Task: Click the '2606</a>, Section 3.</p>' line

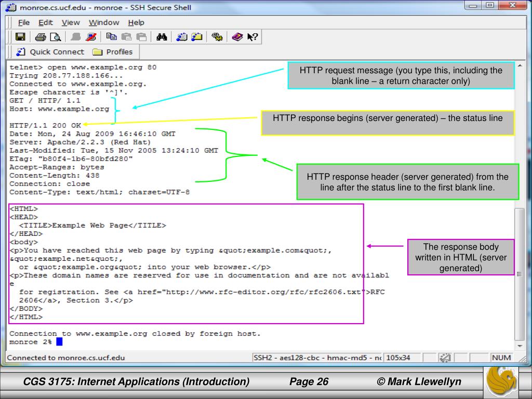Action: (76, 300)
